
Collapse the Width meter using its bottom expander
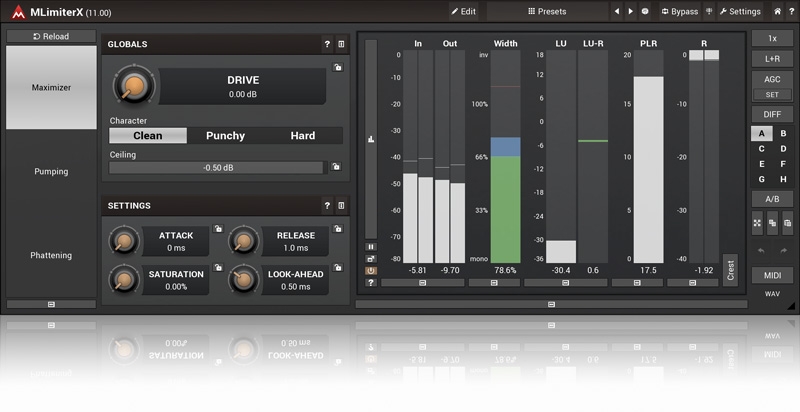coord(507,283)
